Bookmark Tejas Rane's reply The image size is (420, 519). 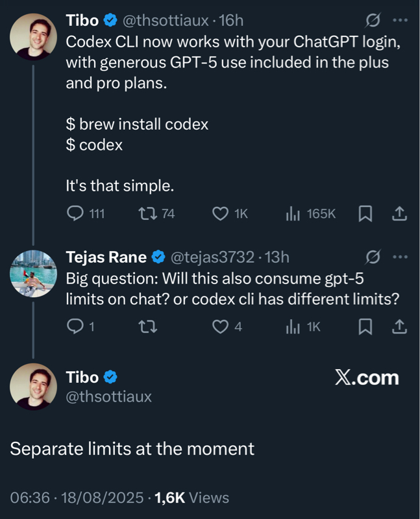(x=365, y=326)
